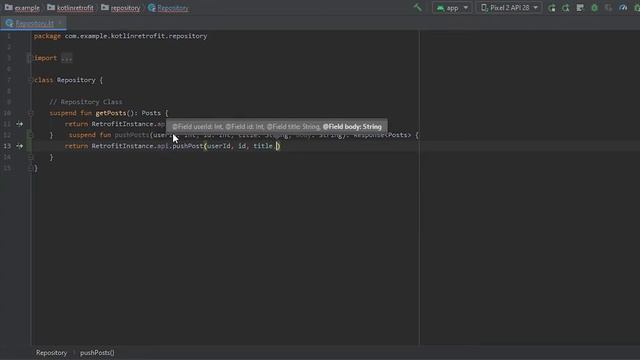This screenshot has width=640, height=360.
Task: Click the Response<Posts> return type
Action: tap(382, 135)
